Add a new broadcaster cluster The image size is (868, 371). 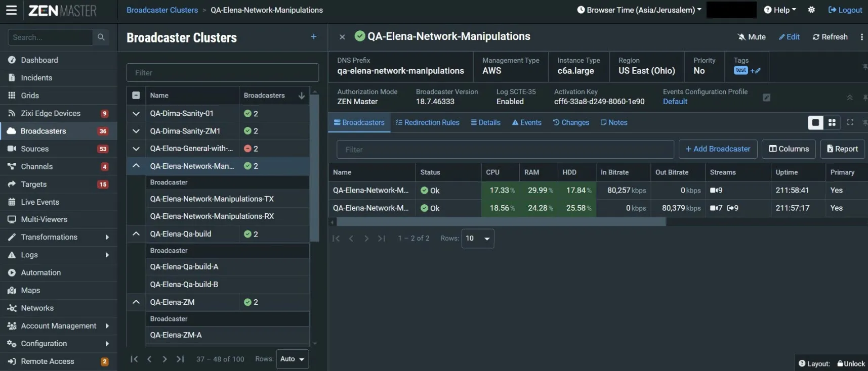tap(314, 36)
